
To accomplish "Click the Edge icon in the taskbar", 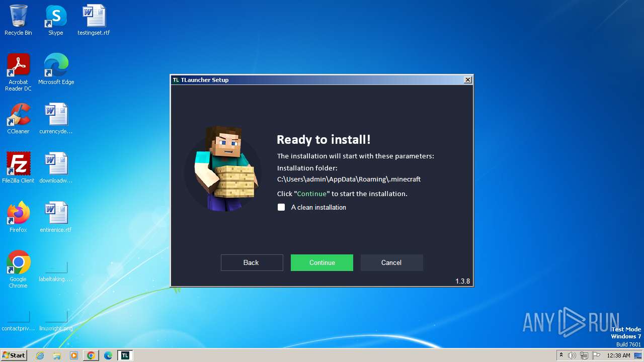I will point(108,355).
